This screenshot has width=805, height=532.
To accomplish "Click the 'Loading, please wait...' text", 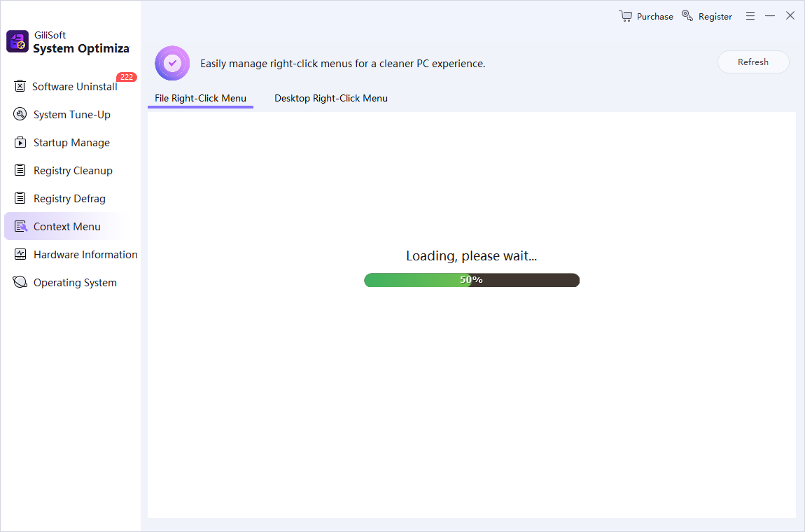I will 471,255.
